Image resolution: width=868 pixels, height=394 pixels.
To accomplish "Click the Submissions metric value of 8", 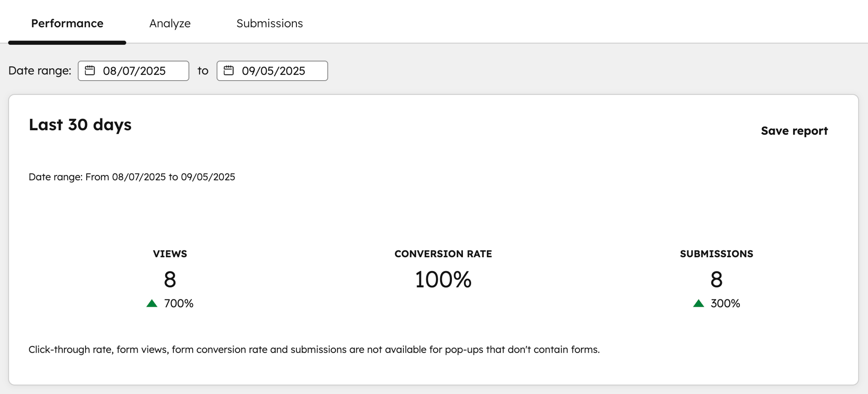I will coord(716,279).
